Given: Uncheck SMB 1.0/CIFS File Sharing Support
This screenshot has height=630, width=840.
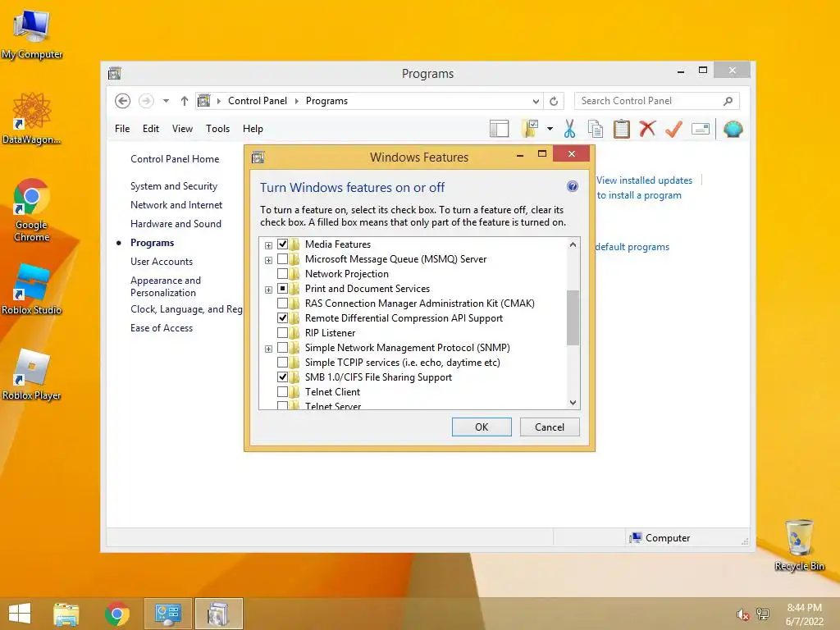Looking at the screenshot, I should (282, 377).
